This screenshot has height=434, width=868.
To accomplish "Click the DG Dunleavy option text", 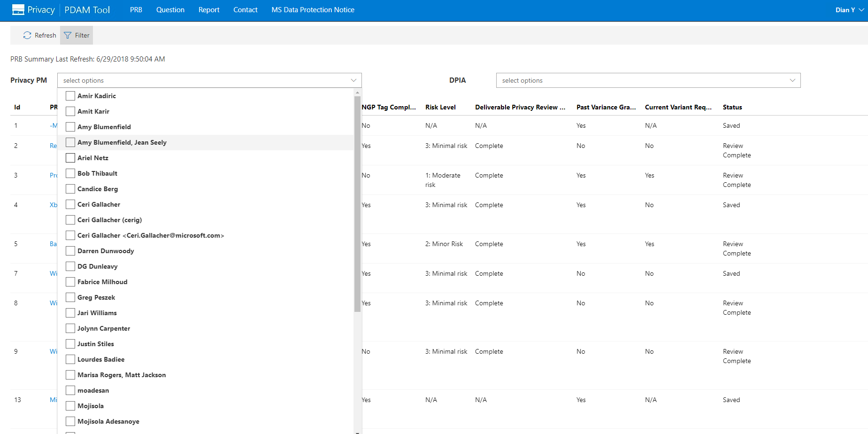I will click(98, 266).
